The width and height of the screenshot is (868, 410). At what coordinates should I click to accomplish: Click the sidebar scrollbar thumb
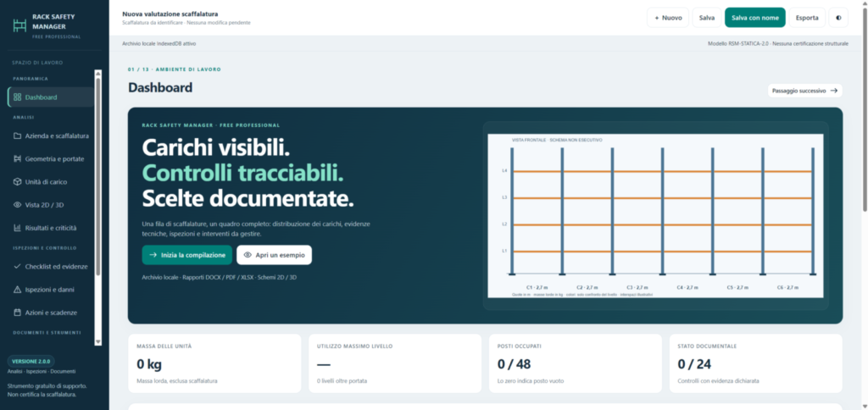pyautogui.click(x=98, y=177)
